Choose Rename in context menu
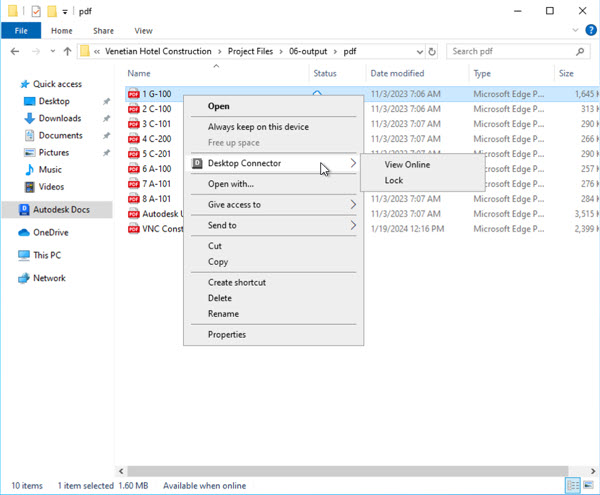The image size is (600, 495). (x=223, y=314)
